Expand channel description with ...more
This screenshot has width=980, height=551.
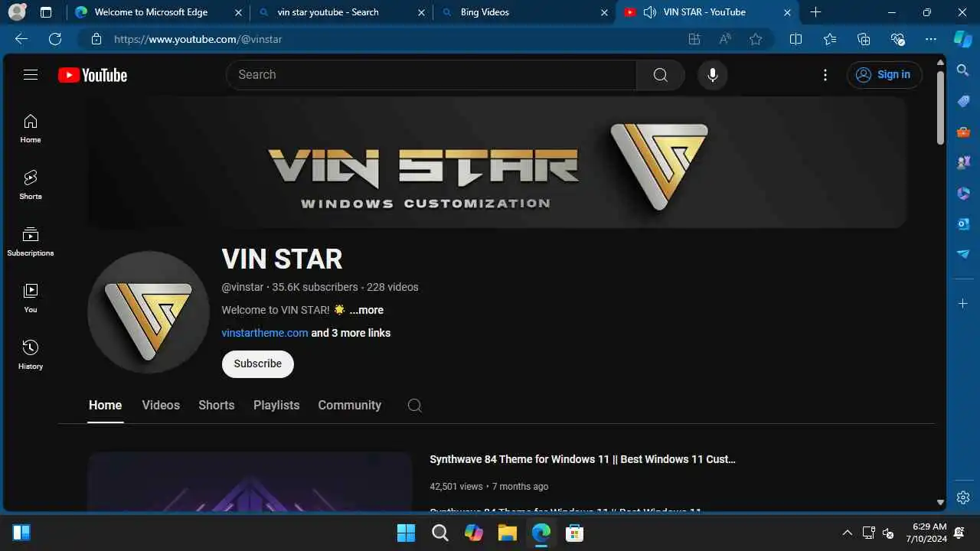367,310
